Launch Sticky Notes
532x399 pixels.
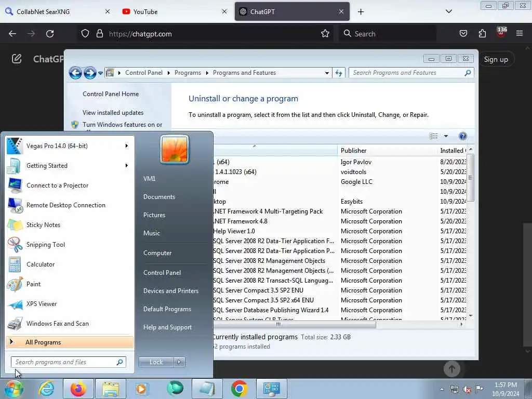click(70, 224)
